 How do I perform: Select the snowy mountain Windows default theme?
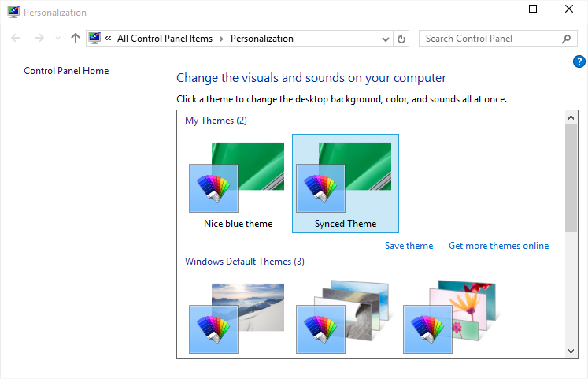click(x=237, y=318)
